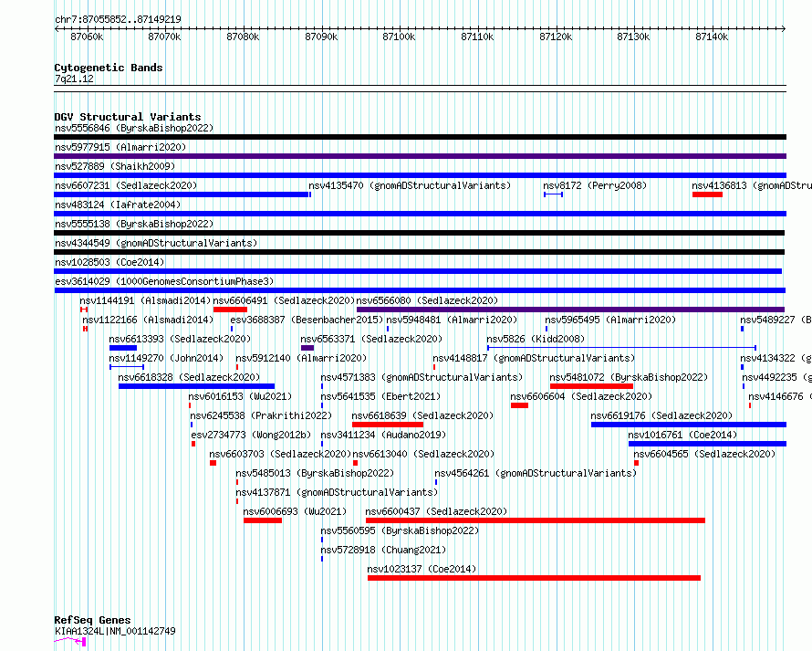The image size is (812, 651).
Task: Select the nsv527889 (Shaikh2009) label
Action: [115, 166]
